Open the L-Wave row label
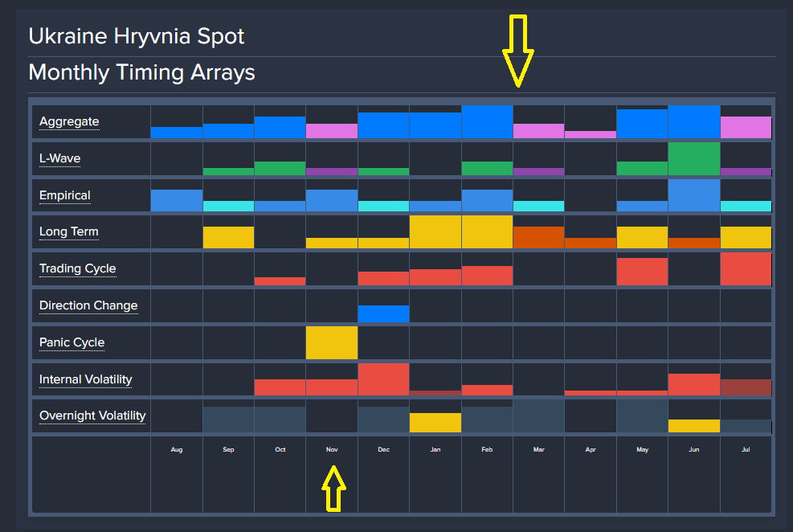The width and height of the screenshot is (793, 532). click(x=59, y=159)
